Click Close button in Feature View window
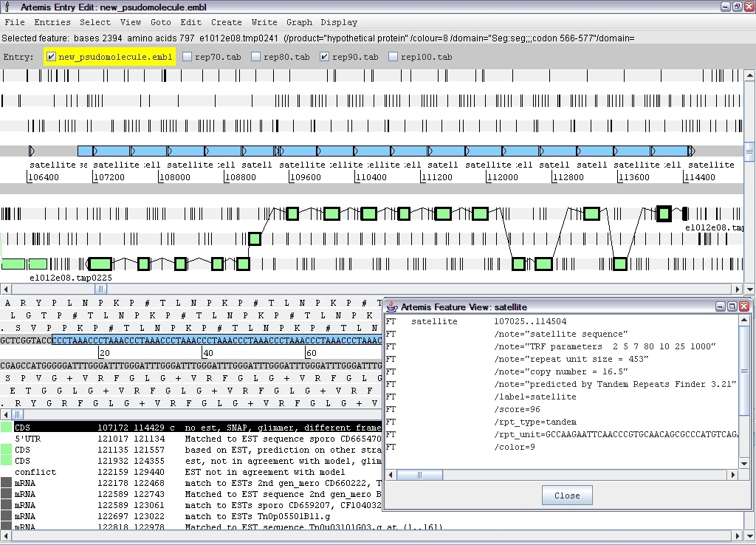Image resolution: width=756 pixels, height=545 pixels. (567, 496)
